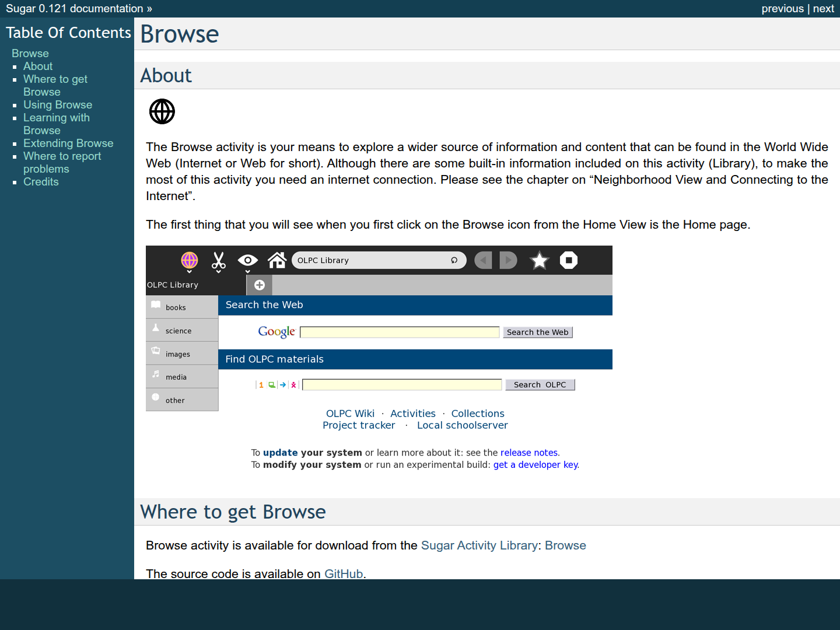This screenshot has width=840, height=630.
Task: Jump to Where to get Browse entry
Action: coord(55,85)
